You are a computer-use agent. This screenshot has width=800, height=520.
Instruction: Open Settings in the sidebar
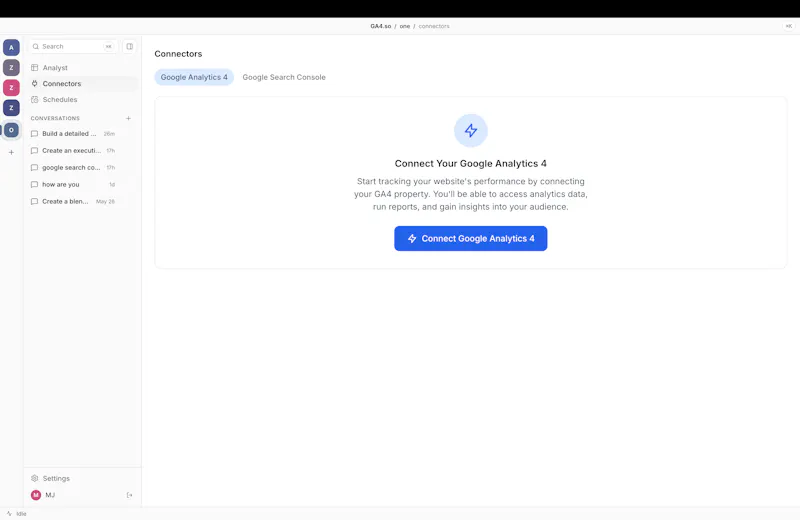(x=82, y=478)
